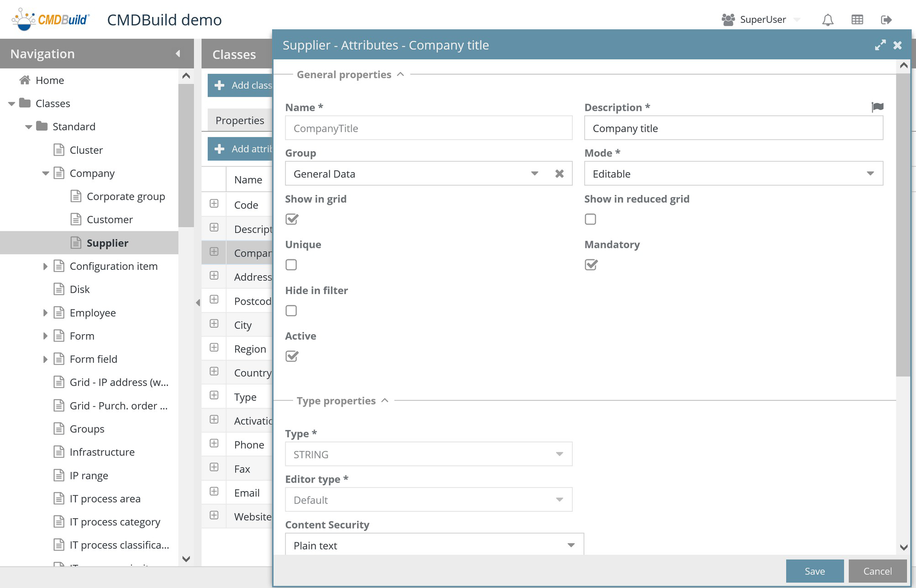
Task: Clear the Group selection with the X icon
Action: [x=559, y=173]
